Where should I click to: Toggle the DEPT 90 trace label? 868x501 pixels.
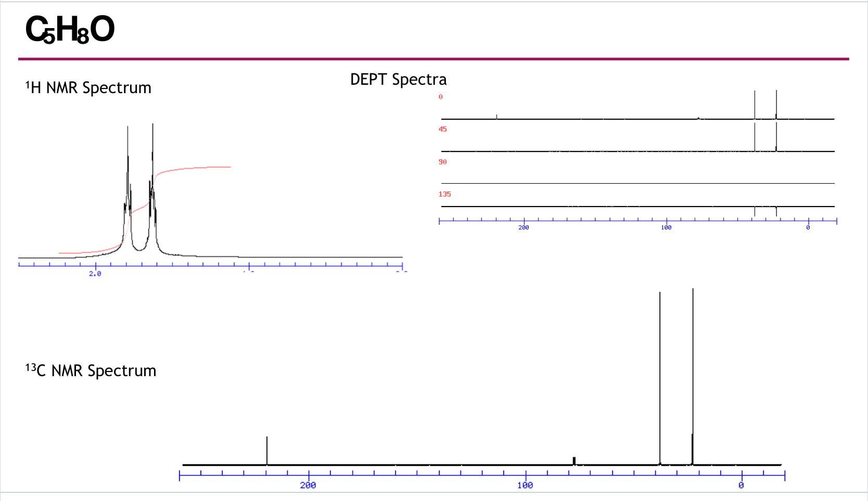tap(442, 162)
